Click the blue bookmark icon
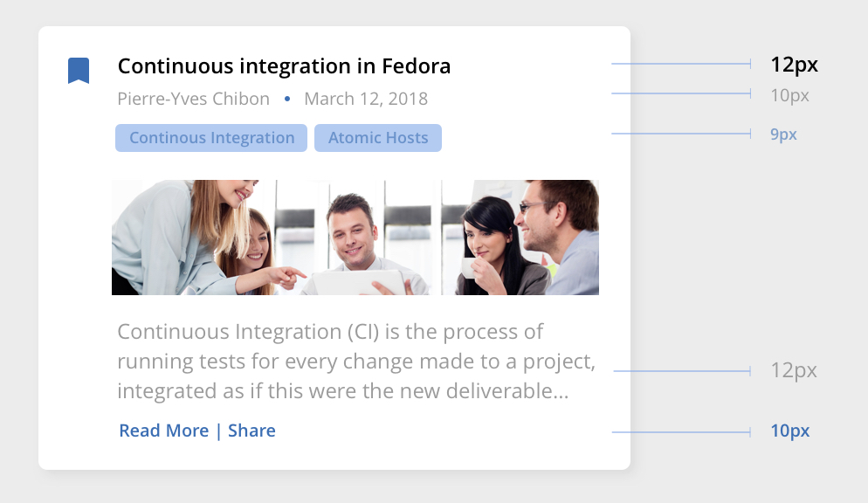 [x=79, y=71]
